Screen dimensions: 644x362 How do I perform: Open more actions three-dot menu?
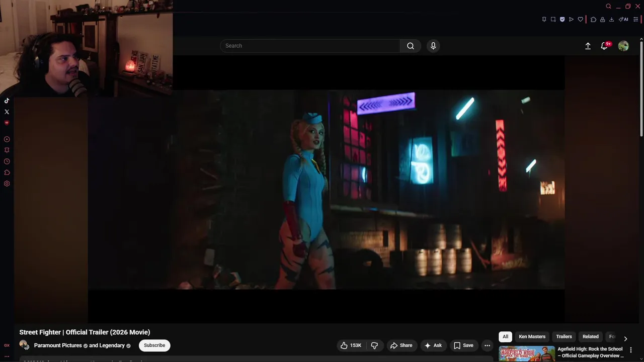point(487,345)
